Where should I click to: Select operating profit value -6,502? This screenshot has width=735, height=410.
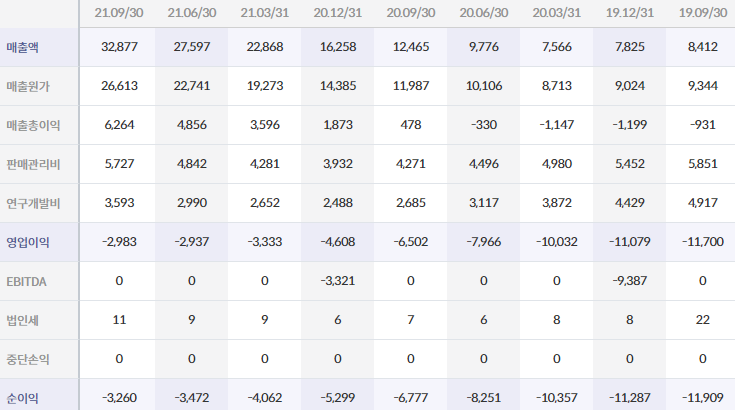tap(411, 242)
